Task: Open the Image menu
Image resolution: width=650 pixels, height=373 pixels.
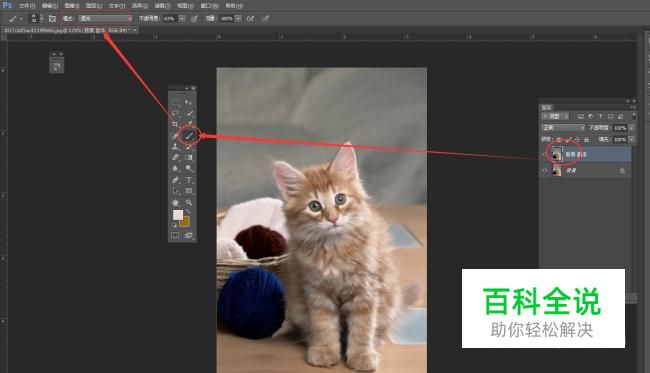Action: tap(72, 6)
